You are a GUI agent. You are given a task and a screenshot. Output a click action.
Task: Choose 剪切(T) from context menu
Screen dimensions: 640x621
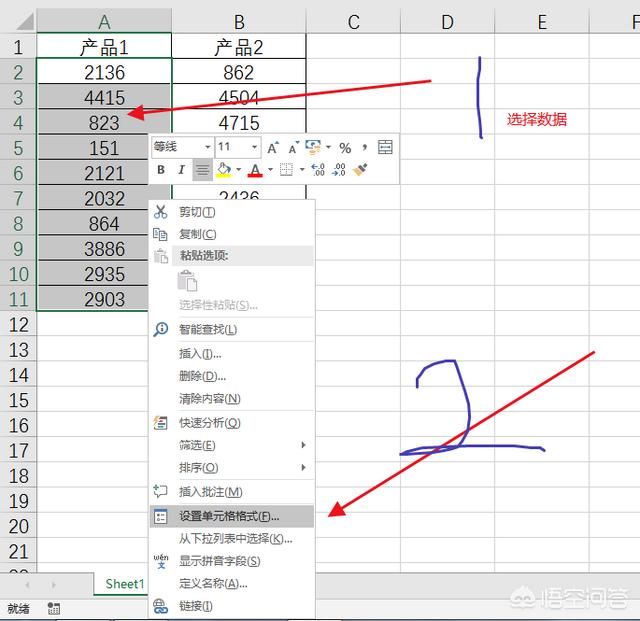pos(232,212)
